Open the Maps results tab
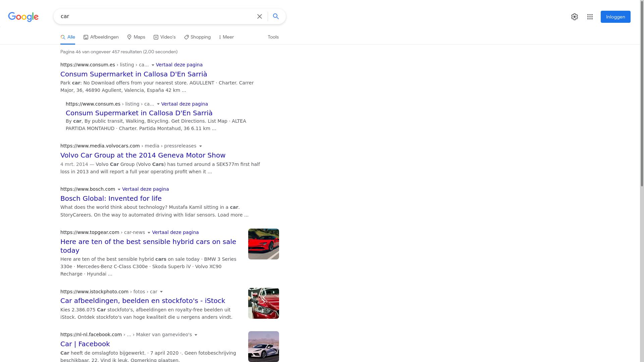The width and height of the screenshot is (644, 362). [136, 37]
